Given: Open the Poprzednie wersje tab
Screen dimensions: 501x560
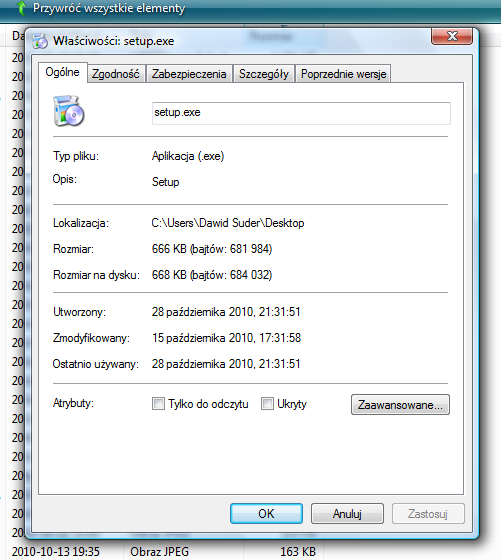Looking at the screenshot, I should (x=343, y=74).
